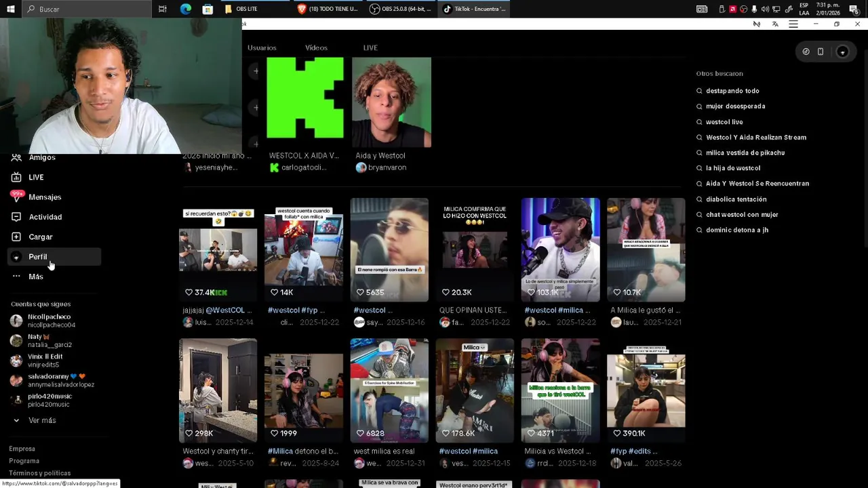Play 'Milica vs Westcol' video with 4371 likes
Viewport: 868px width, 488px height.
(560, 390)
